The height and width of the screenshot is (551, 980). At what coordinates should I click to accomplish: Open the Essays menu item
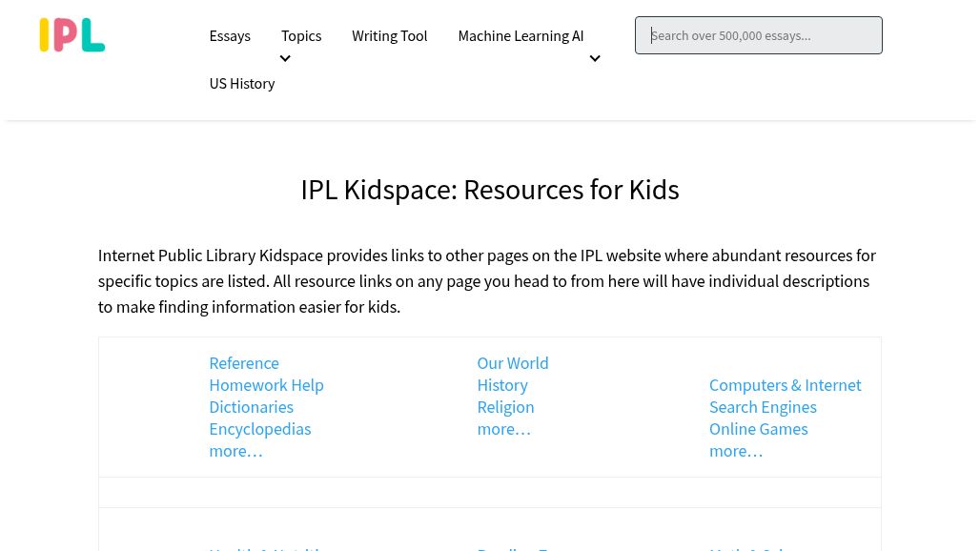(x=230, y=35)
